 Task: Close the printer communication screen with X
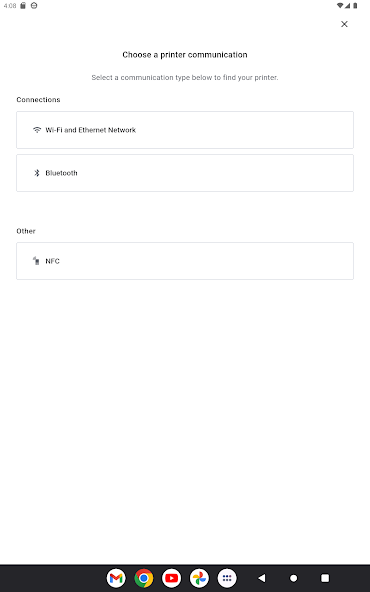tap(344, 24)
